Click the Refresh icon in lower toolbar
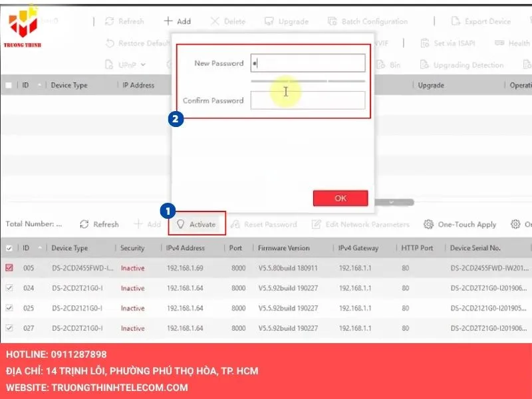This screenshot has width=532, height=399. (84, 225)
